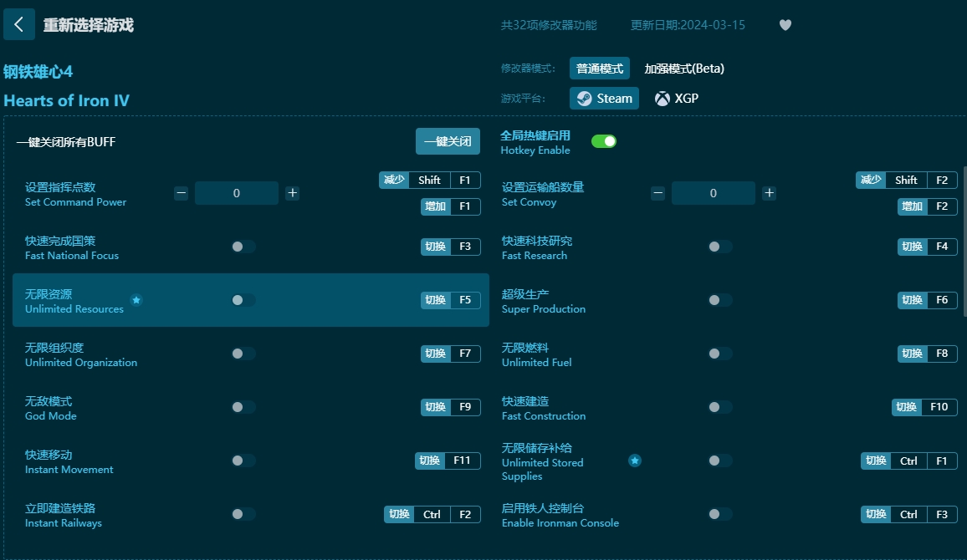
Task: Click the Set Convoy value field
Action: (x=713, y=193)
